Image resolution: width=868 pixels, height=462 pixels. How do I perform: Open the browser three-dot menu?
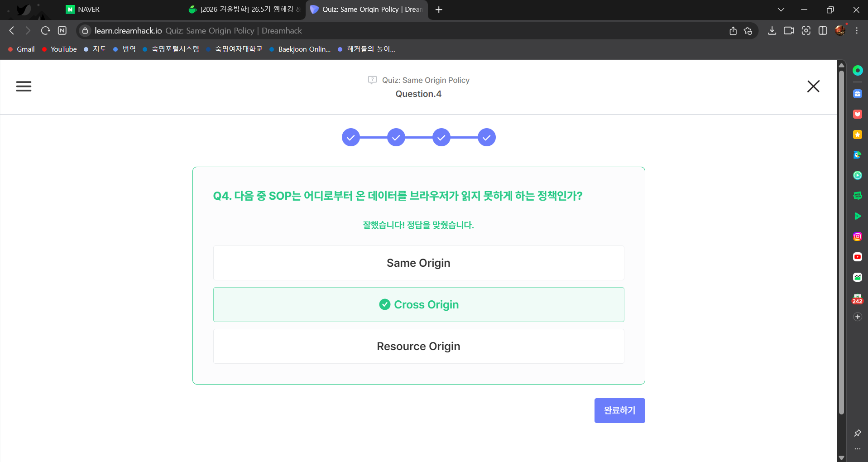coord(856,30)
